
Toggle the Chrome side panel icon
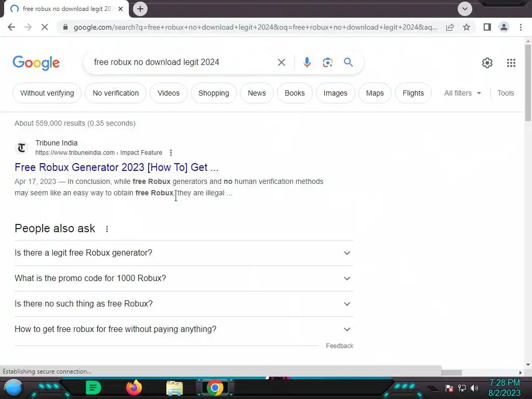[487, 27]
